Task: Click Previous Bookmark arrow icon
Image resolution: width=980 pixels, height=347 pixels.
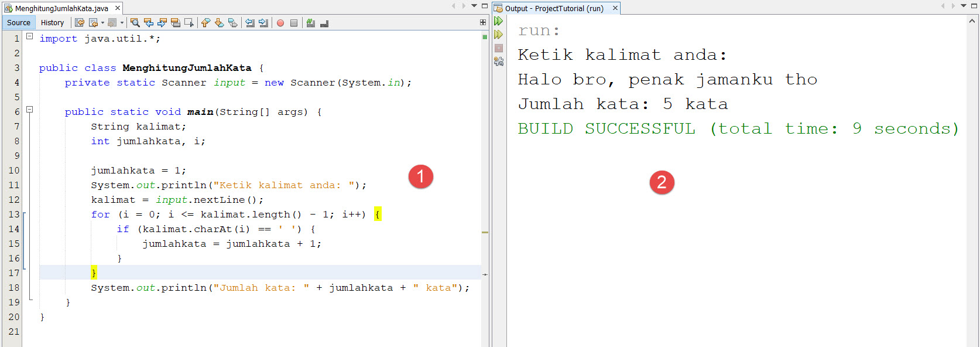Action: click(205, 23)
